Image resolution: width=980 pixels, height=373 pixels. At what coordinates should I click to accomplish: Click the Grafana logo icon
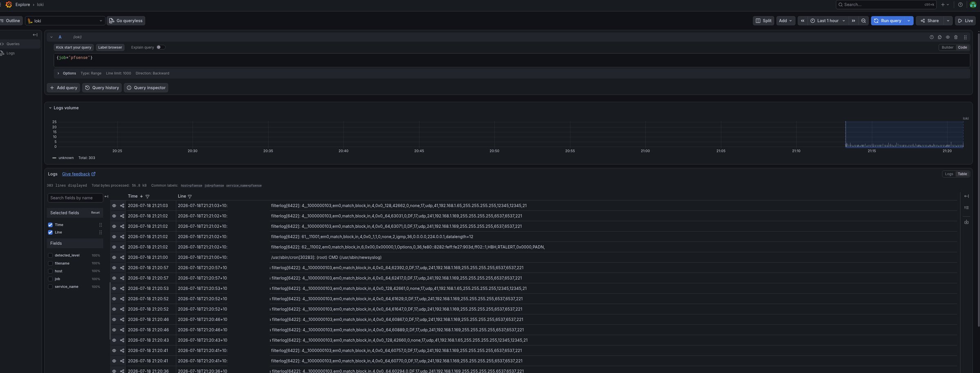(x=9, y=4)
